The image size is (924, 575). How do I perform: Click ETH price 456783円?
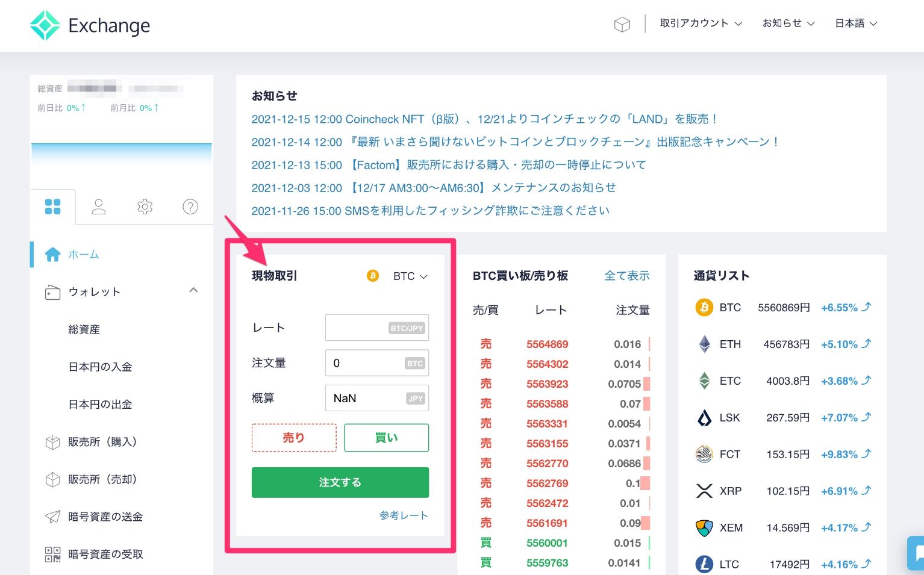[x=787, y=344]
